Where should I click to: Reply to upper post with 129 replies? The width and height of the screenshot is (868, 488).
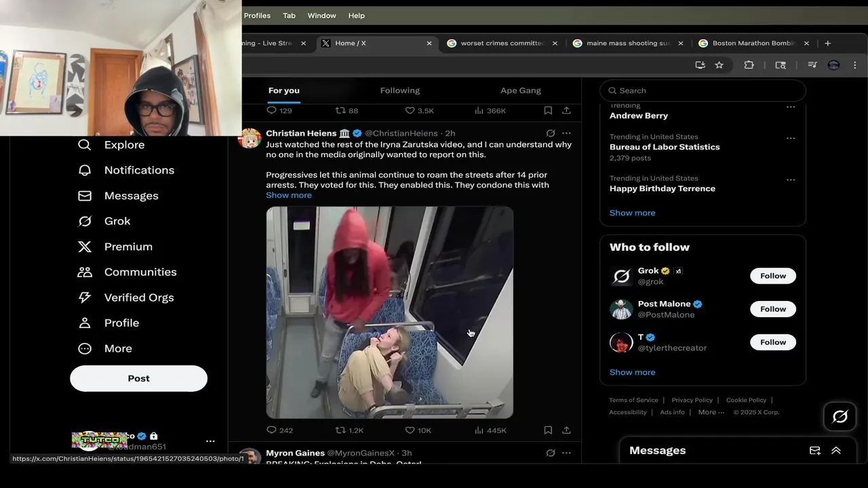click(x=279, y=110)
